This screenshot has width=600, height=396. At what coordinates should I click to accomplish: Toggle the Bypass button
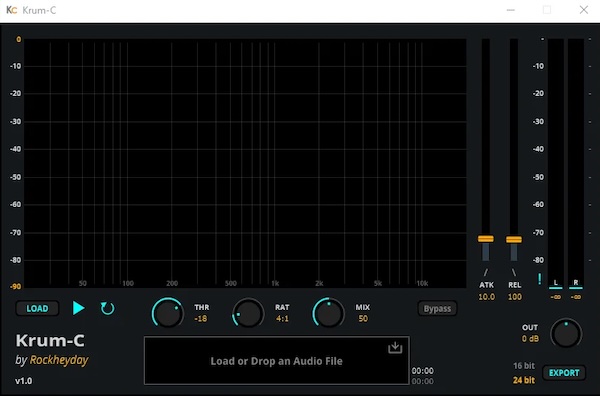click(437, 308)
